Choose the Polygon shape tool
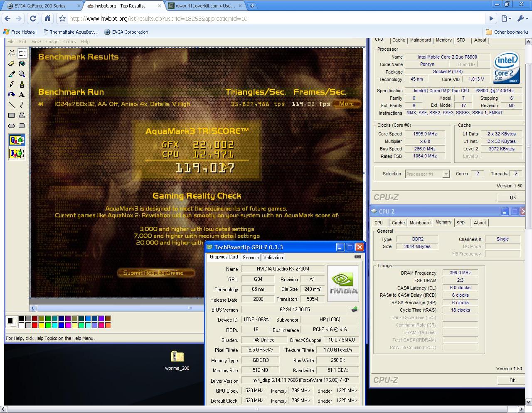Image resolution: width=532 pixels, height=413 pixels. [x=22, y=116]
